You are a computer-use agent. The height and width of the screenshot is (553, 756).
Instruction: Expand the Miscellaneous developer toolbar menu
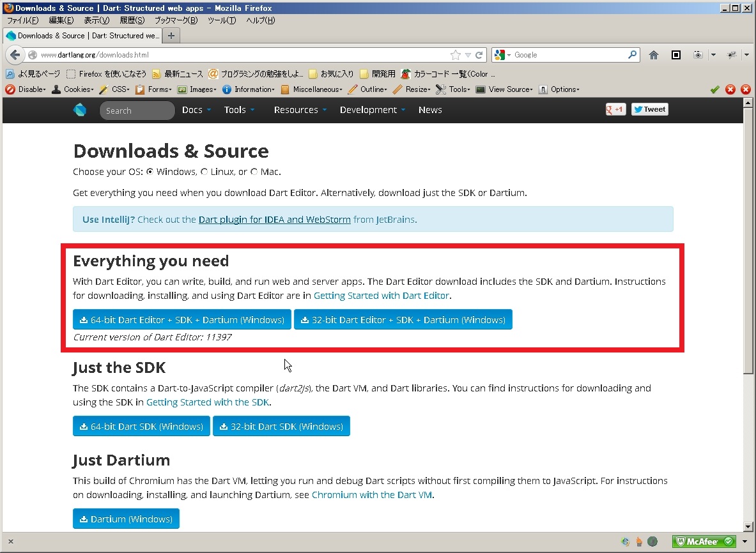coord(311,89)
